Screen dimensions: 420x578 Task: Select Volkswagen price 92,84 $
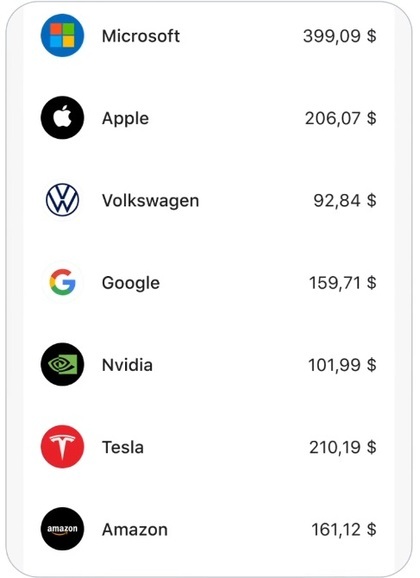(345, 201)
